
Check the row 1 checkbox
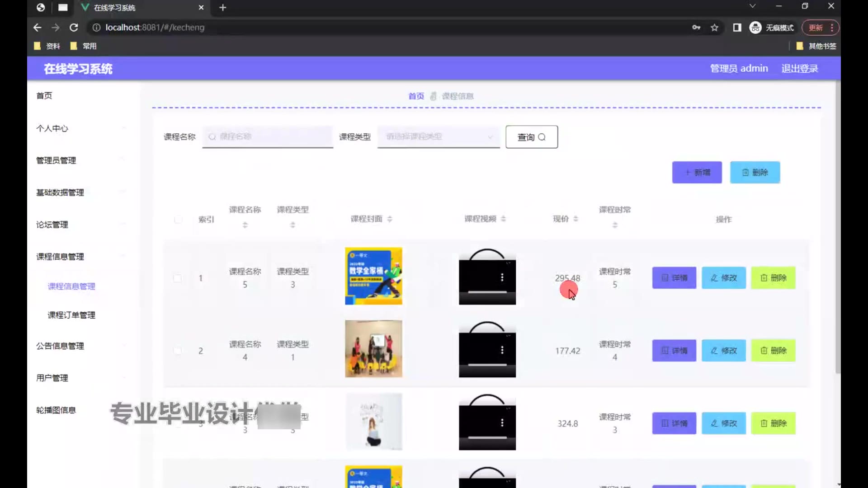click(x=178, y=278)
